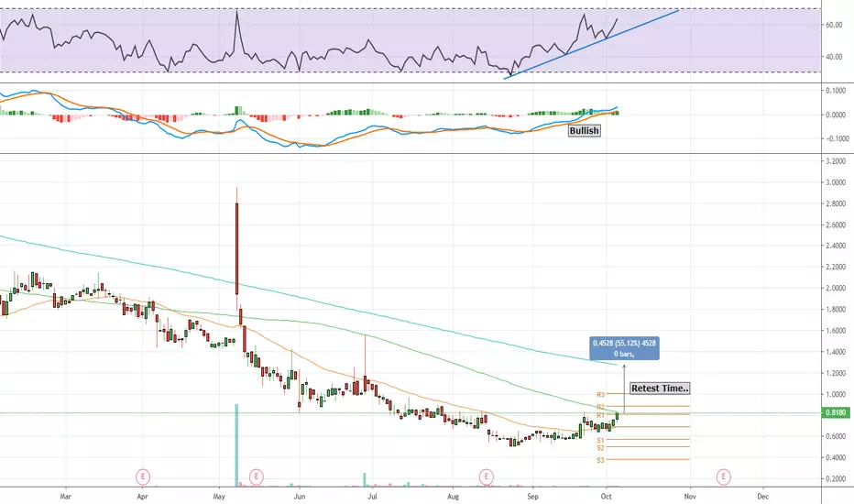Select the 3.0000 price scale value
Screen dimensions: 854x504
pos(836,182)
